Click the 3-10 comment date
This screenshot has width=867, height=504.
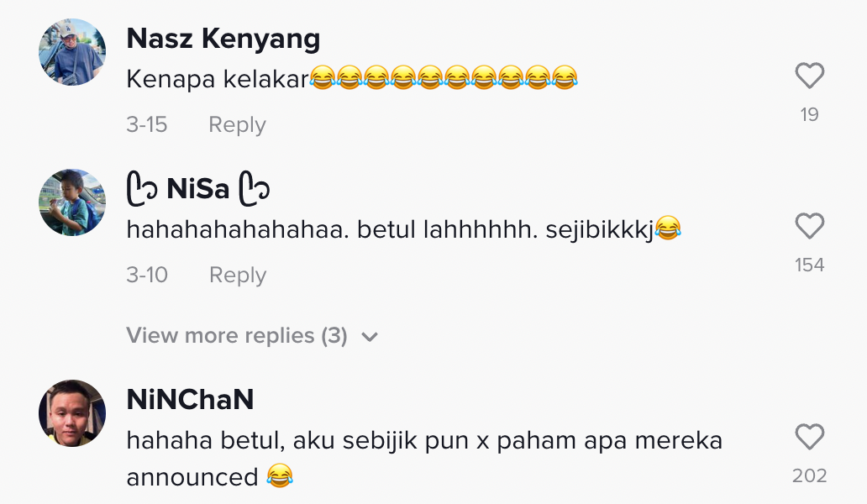point(147,275)
